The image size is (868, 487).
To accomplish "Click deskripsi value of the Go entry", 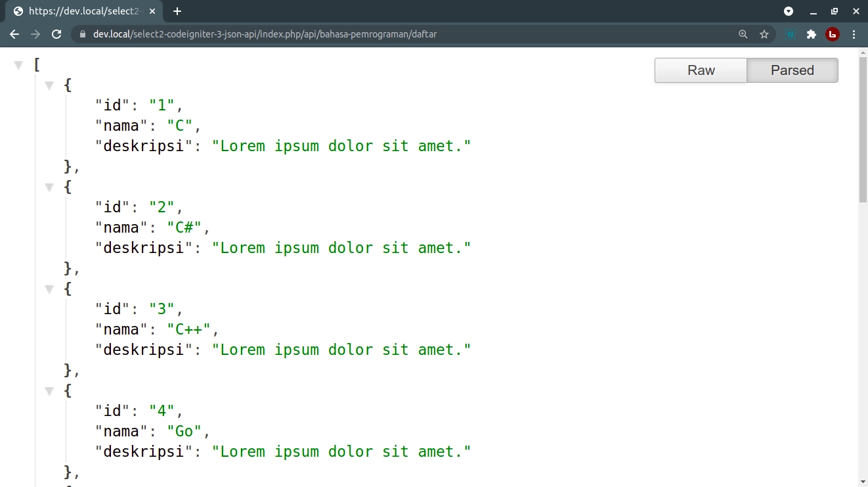I will tap(341, 452).
